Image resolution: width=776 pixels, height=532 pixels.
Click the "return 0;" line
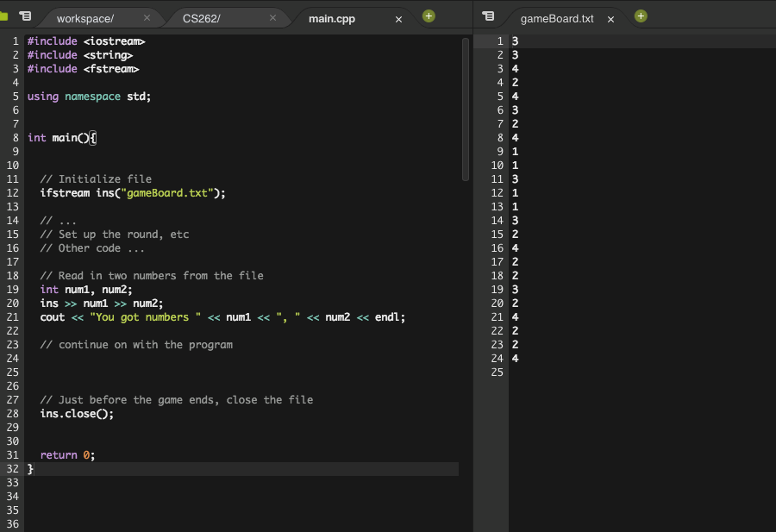[67, 454]
